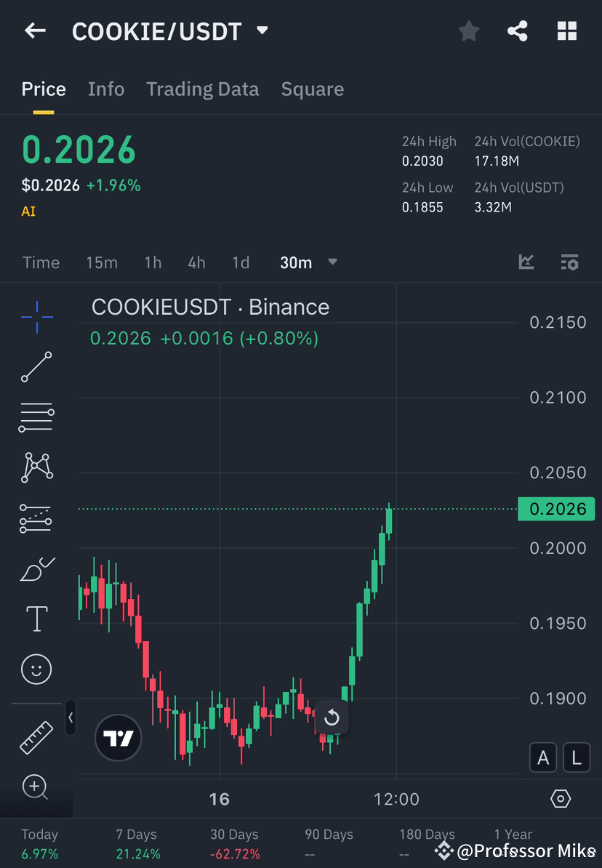The width and height of the screenshot is (602, 868).
Task: Open the trend line drawing tool
Action: [x=36, y=367]
